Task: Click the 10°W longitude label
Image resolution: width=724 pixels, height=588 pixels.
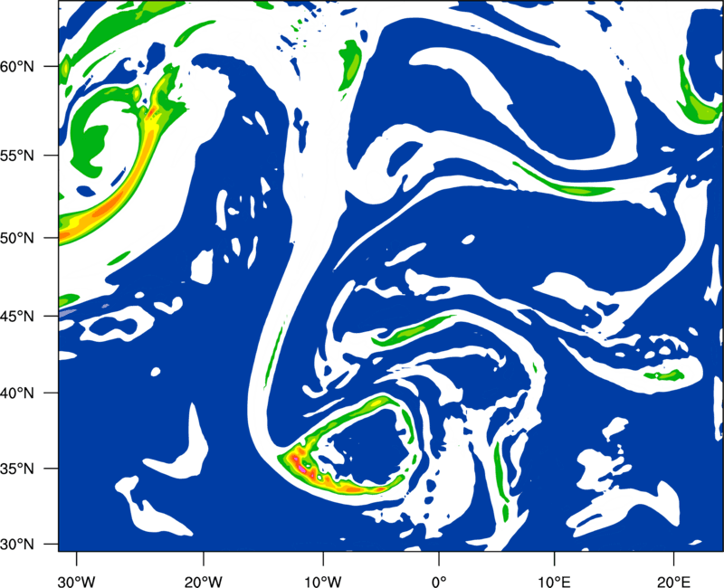Action: (x=323, y=582)
